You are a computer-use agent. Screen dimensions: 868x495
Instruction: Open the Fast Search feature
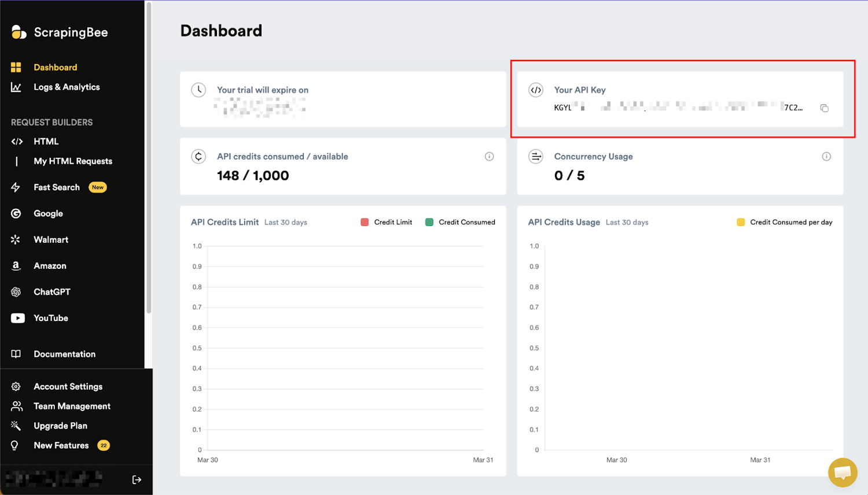[x=57, y=187]
